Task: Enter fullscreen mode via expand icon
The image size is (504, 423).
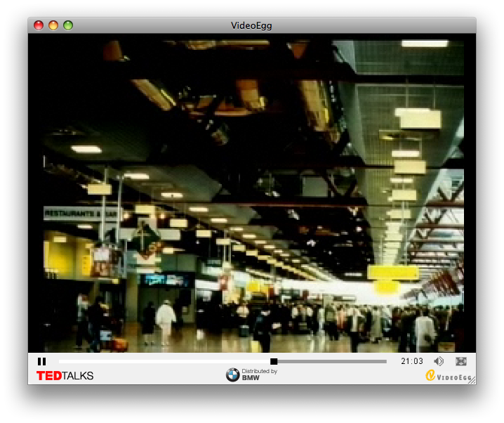Action: [x=461, y=361]
